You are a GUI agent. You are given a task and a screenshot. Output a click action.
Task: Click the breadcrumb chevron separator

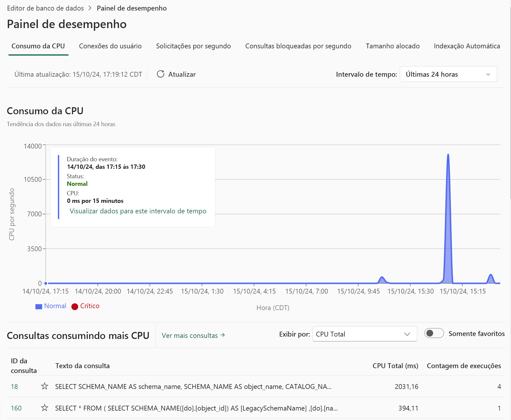(90, 8)
